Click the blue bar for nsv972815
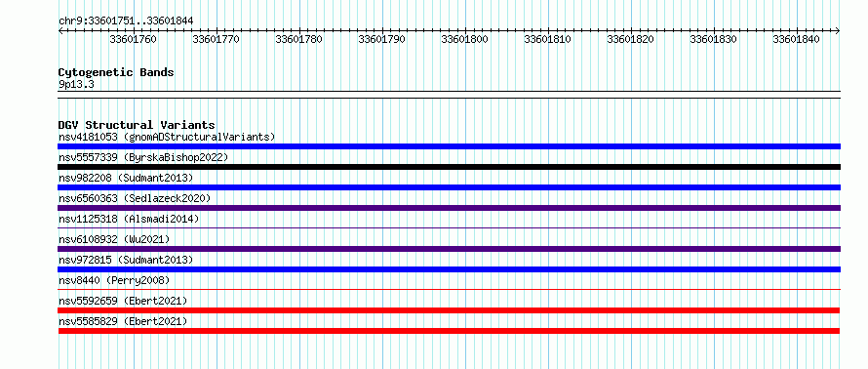This screenshot has height=369, width=868. (449, 269)
